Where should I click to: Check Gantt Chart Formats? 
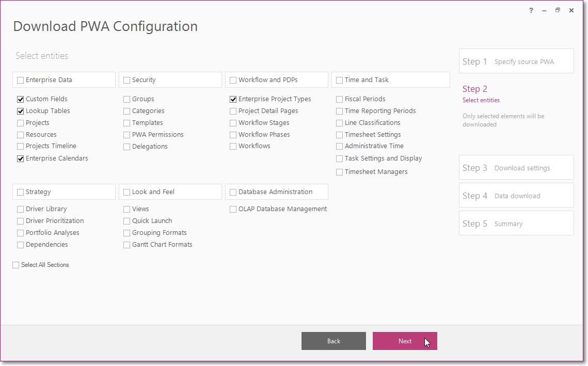(x=127, y=245)
